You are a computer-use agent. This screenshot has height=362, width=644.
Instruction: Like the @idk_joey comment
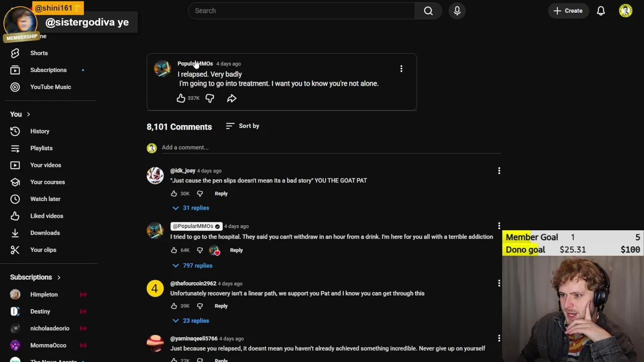click(174, 194)
